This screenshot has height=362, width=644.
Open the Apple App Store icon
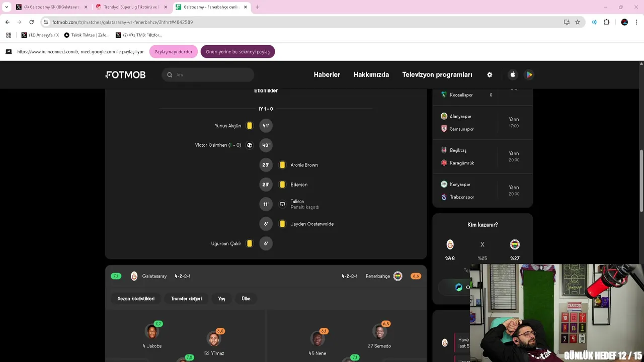pos(513,74)
